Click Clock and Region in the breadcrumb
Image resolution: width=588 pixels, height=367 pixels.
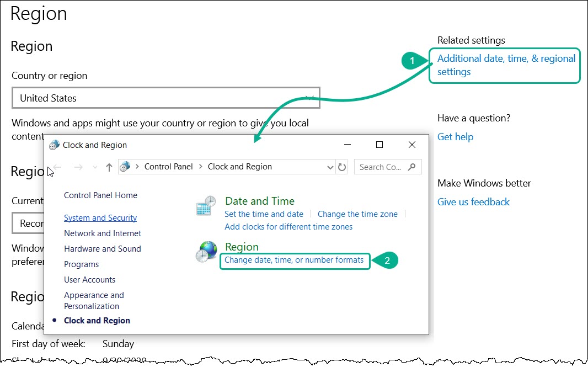240,167
